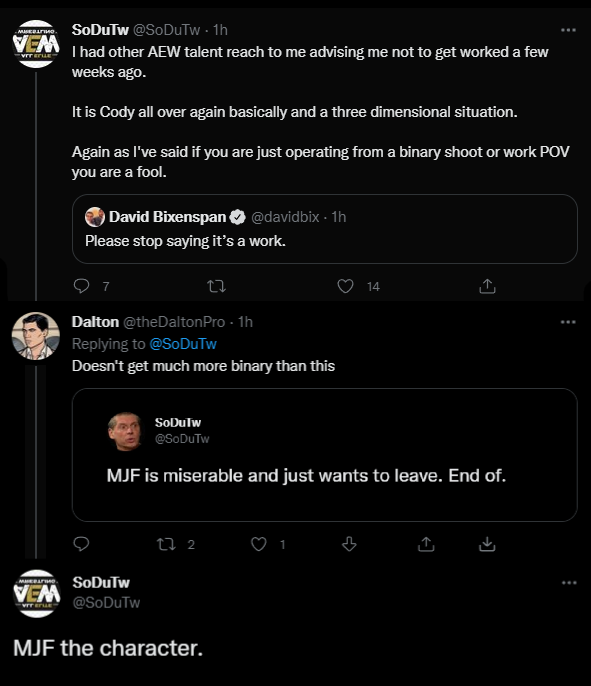Click the download icon on Dalton's reply
This screenshot has width=591, height=686.
[487, 544]
